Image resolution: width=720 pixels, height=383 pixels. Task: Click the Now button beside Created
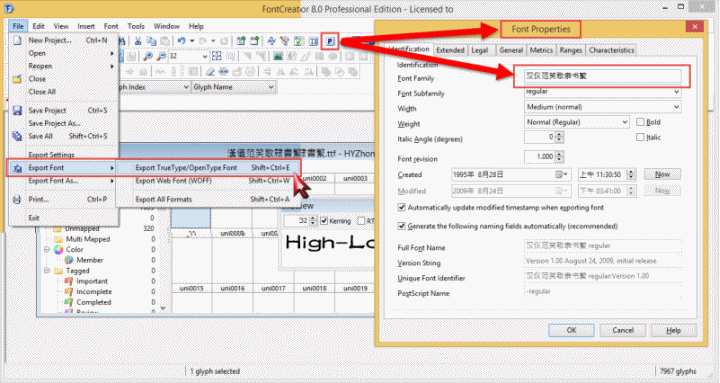point(662,175)
